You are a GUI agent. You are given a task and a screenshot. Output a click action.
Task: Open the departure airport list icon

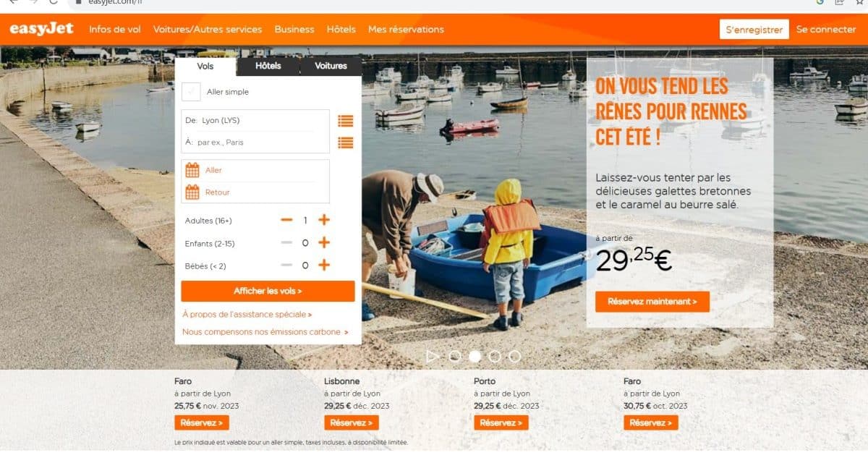point(345,121)
